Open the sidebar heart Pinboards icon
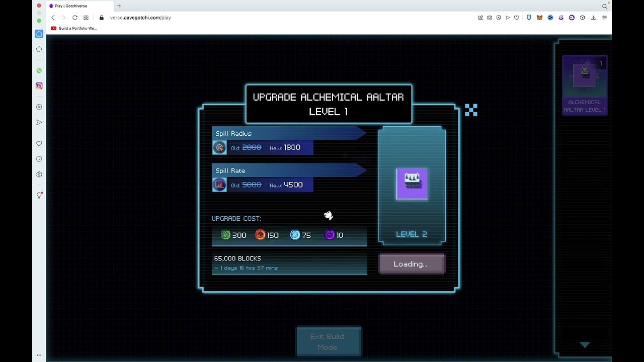The image size is (644, 362). tap(39, 143)
